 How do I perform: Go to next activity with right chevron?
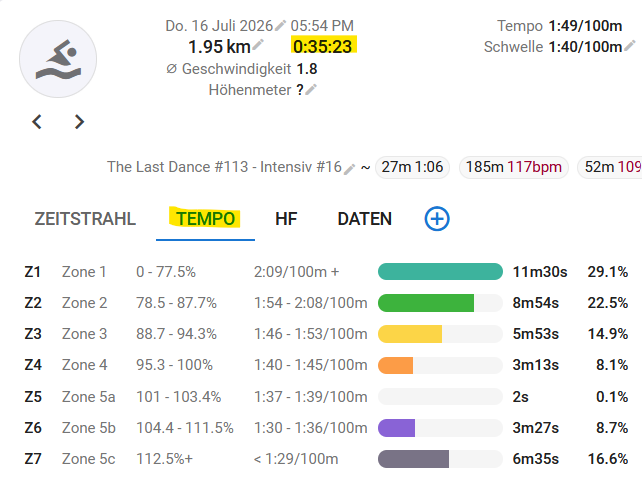pos(79,122)
